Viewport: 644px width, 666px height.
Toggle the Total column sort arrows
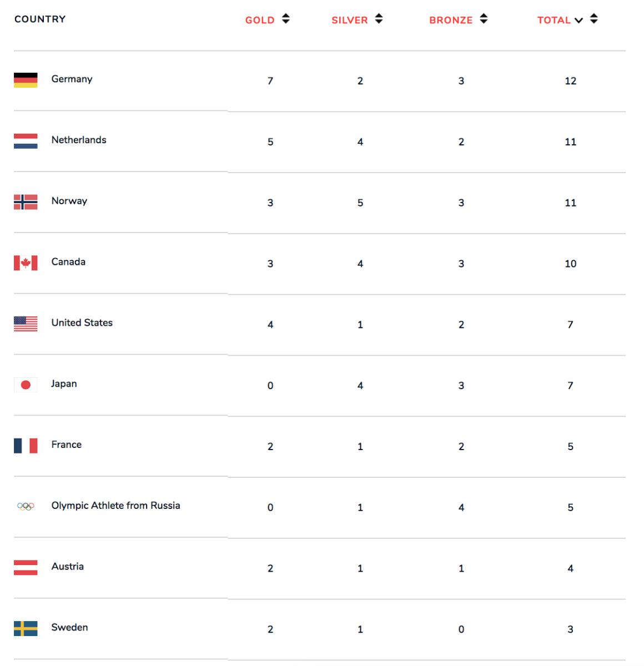[x=594, y=19]
